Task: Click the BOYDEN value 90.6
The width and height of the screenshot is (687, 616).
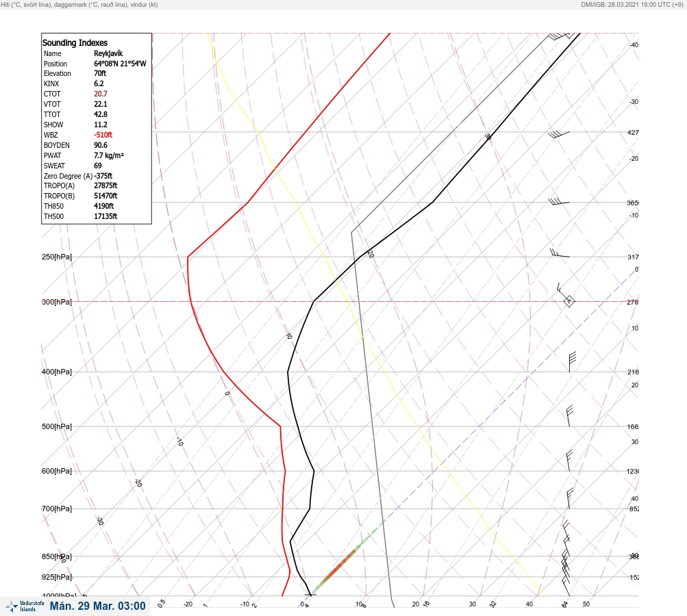Action: 100,145
